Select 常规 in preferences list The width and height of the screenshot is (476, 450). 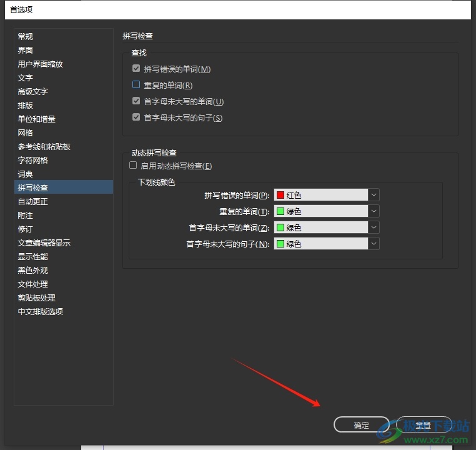(64, 36)
